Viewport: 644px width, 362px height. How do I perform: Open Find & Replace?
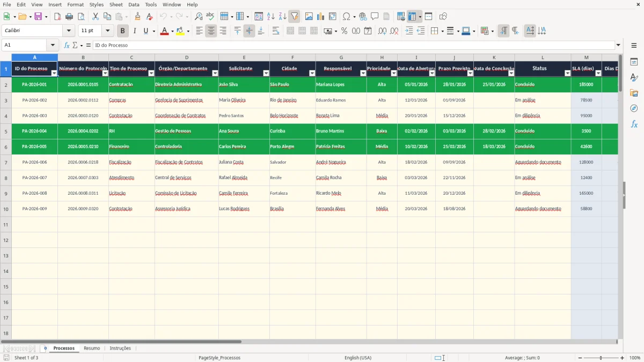point(199,17)
